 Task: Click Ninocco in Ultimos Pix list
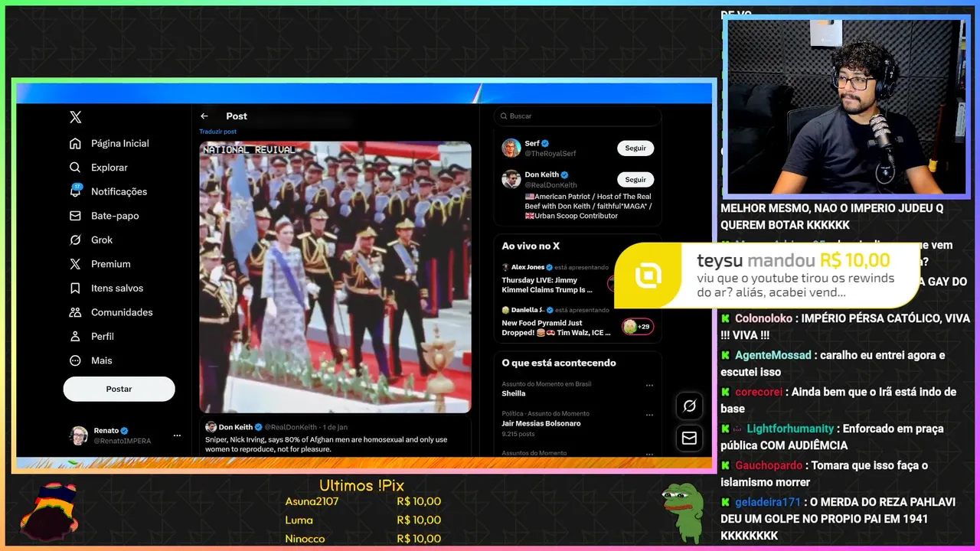305,539
